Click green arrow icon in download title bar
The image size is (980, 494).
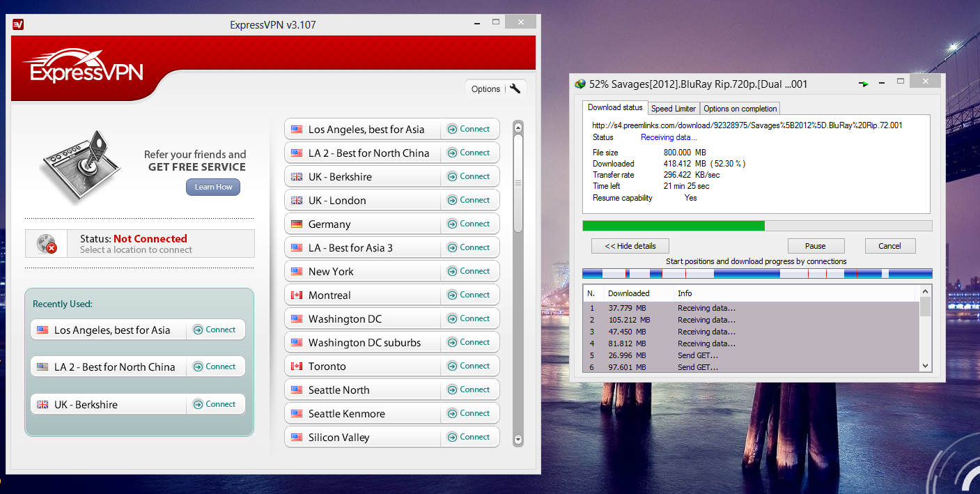point(864,84)
